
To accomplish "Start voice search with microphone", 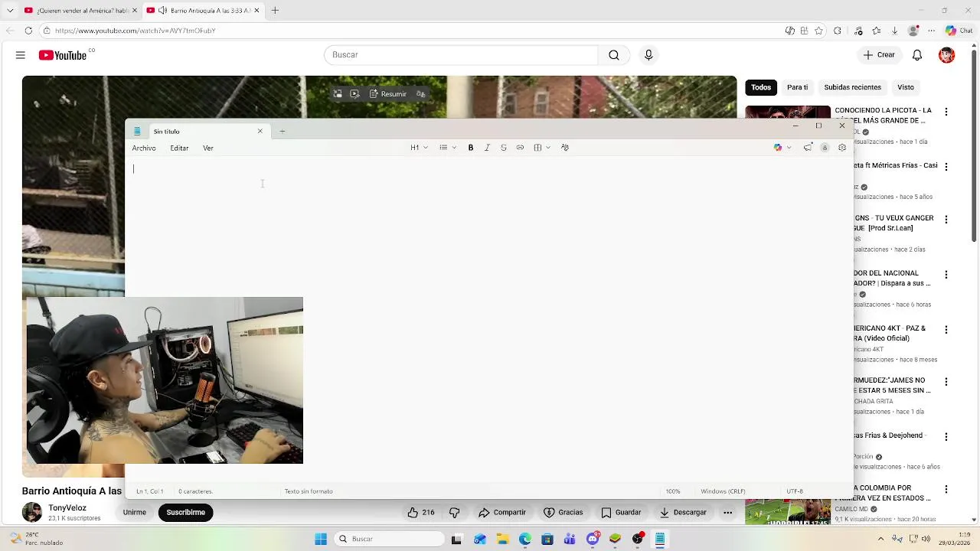I will point(648,55).
